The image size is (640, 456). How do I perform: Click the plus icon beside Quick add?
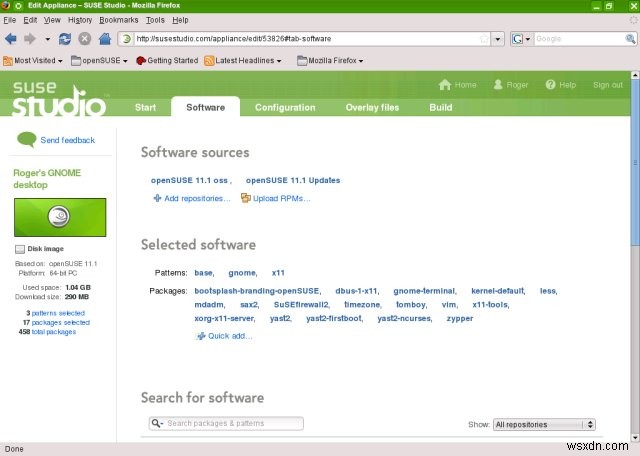click(201, 336)
